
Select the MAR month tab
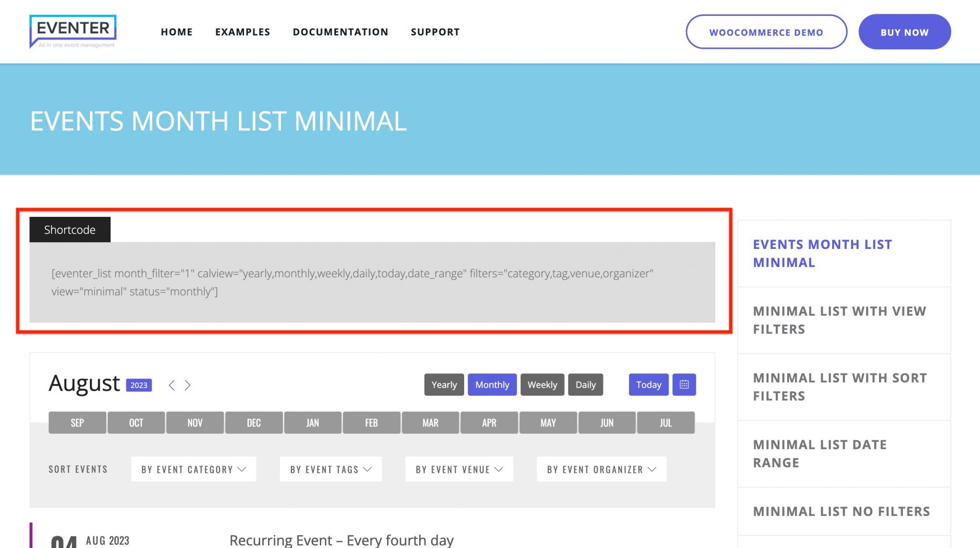[430, 423]
